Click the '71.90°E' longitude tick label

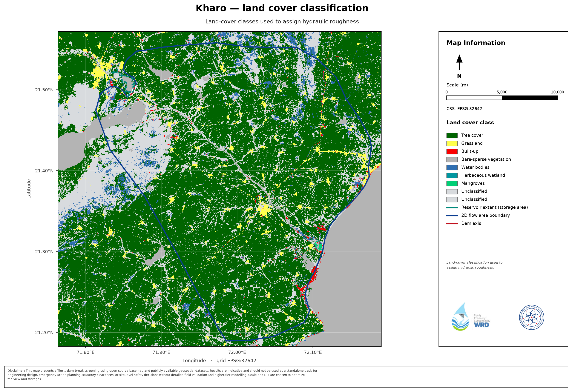pos(161,352)
